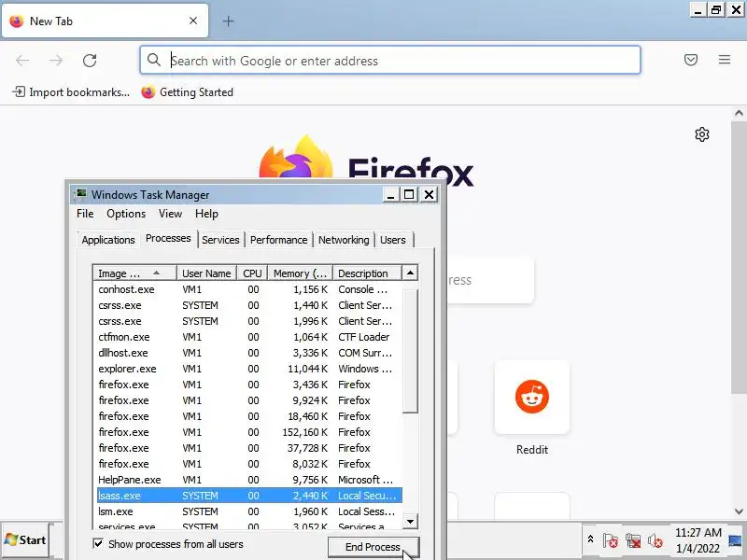The height and width of the screenshot is (560, 747).
Task: Click the network tray icon
Action: click(633, 540)
